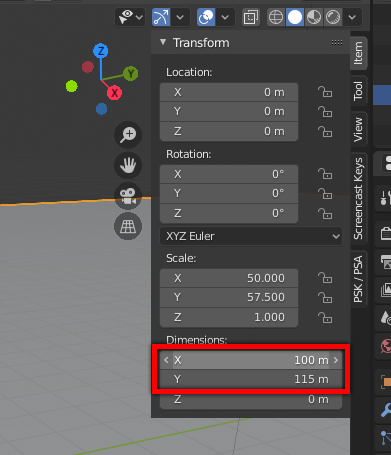Open the Modifiers wrench tab icon
The image size is (391, 455).
point(385,410)
